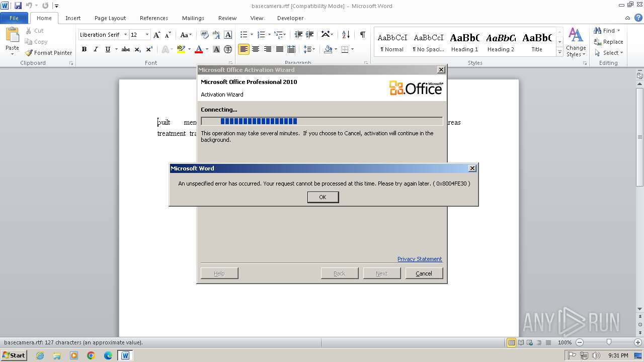
Task: Align text right
Action: click(x=267, y=49)
